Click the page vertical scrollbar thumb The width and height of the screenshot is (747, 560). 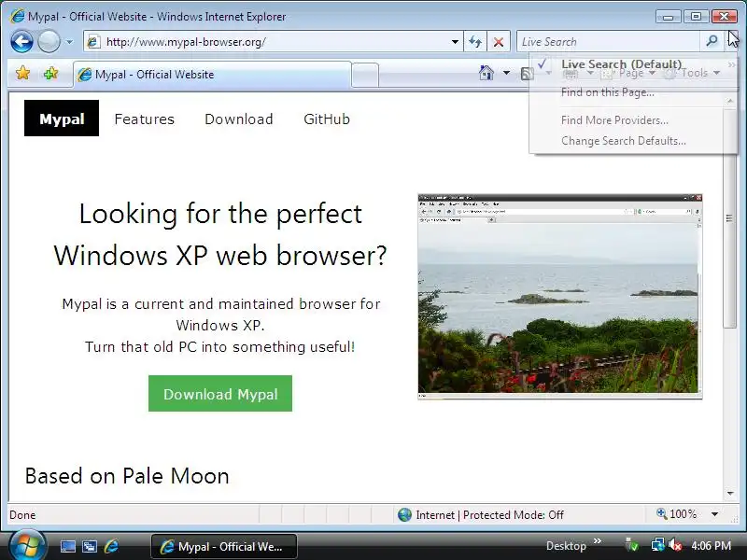[x=729, y=218]
